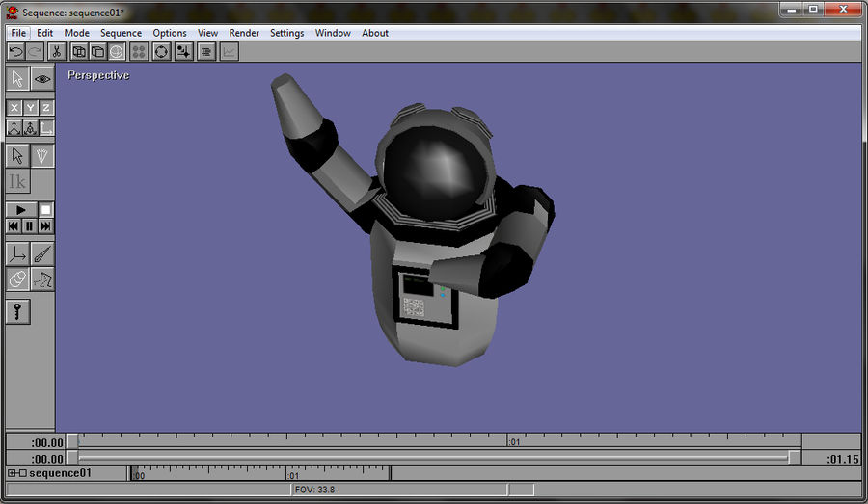Pick the black arrow Select tool
Image resolution: width=868 pixels, height=504 pixels.
[17, 156]
